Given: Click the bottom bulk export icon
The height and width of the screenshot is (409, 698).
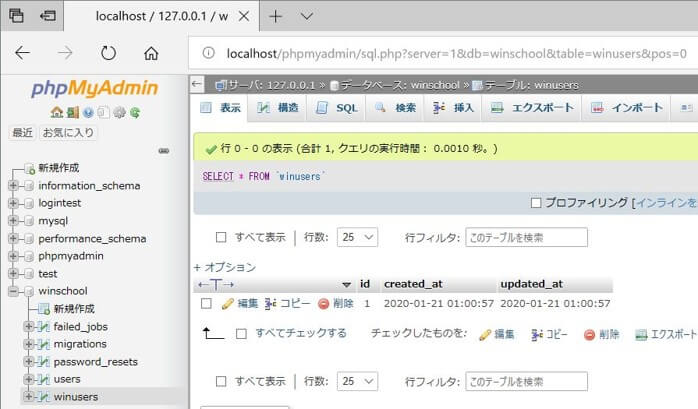Looking at the screenshot, I should 641,335.
